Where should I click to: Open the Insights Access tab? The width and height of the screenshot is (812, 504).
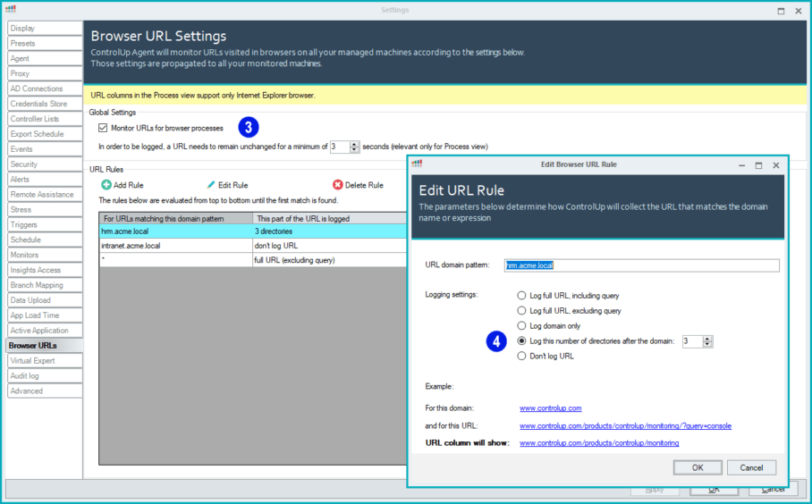pos(45,270)
